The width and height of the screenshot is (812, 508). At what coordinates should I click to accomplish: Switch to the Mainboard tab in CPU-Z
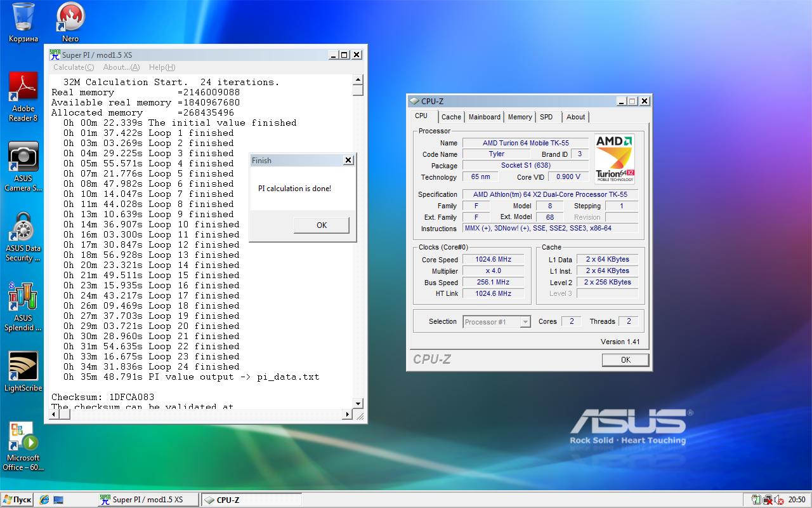click(485, 117)
